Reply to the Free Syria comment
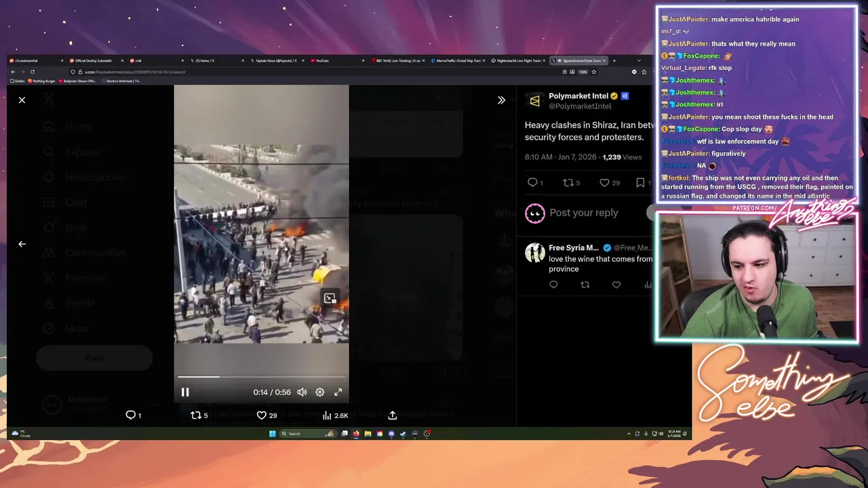Image resolution: width=868 pixels, height=488 pixels. [553, 285]
